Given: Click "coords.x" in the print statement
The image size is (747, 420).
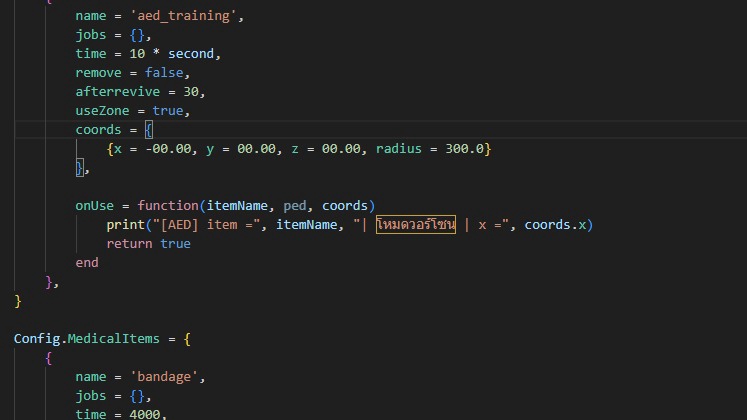Looking at the screenshot, I should tap(555, 224).
